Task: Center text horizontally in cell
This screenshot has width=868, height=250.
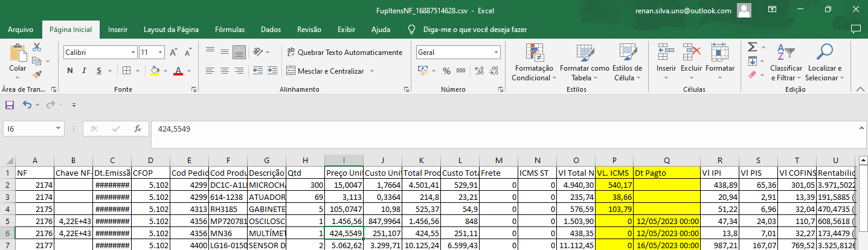Action: pos(224,71)
